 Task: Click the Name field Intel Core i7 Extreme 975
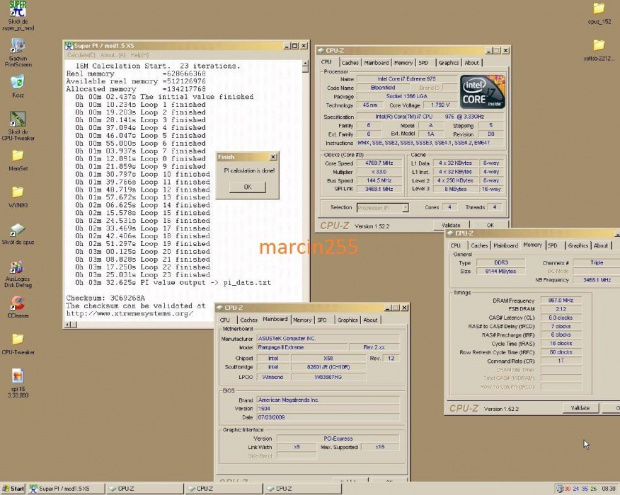[406, 79]
